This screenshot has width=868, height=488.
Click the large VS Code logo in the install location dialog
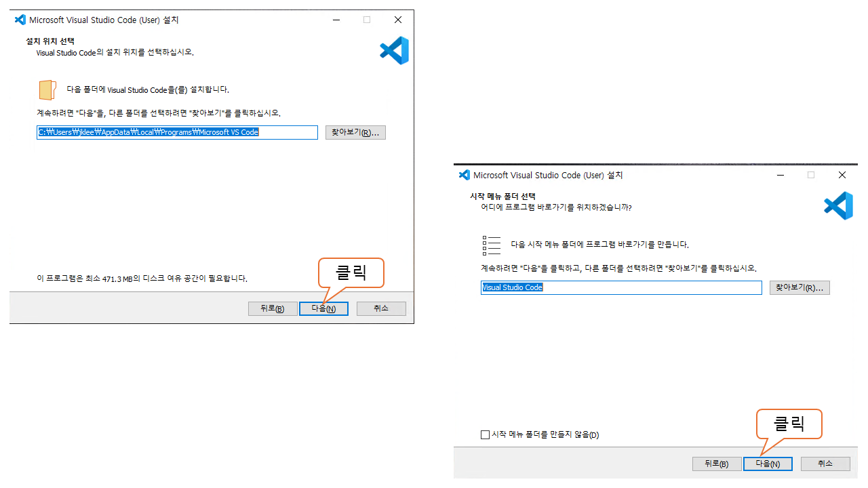tap(395, 51)
